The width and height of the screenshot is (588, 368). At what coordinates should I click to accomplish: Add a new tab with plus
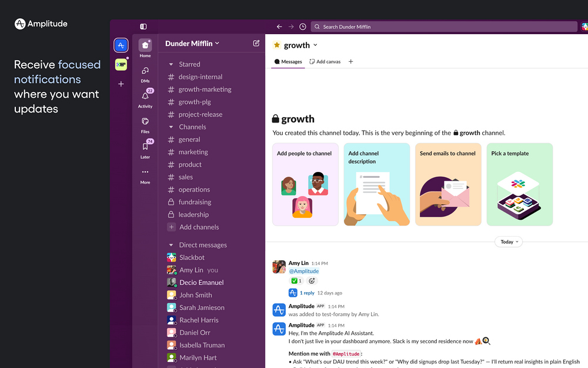[x=350, y=62]
